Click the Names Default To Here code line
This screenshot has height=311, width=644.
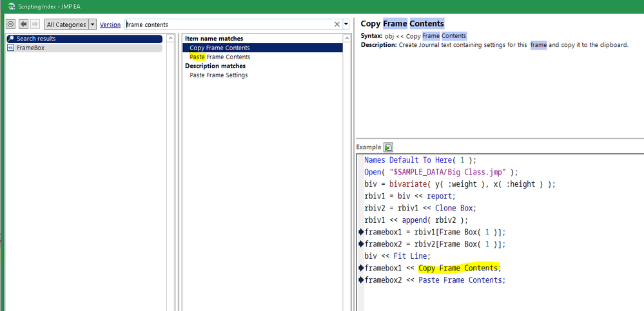click(x=420, y=160)
